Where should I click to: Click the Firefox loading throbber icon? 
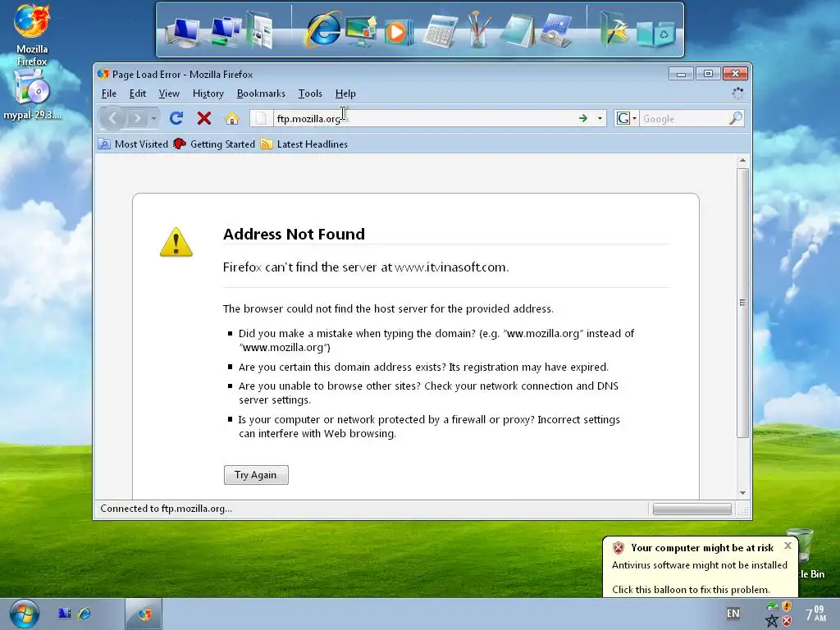(x=737, y=94)
